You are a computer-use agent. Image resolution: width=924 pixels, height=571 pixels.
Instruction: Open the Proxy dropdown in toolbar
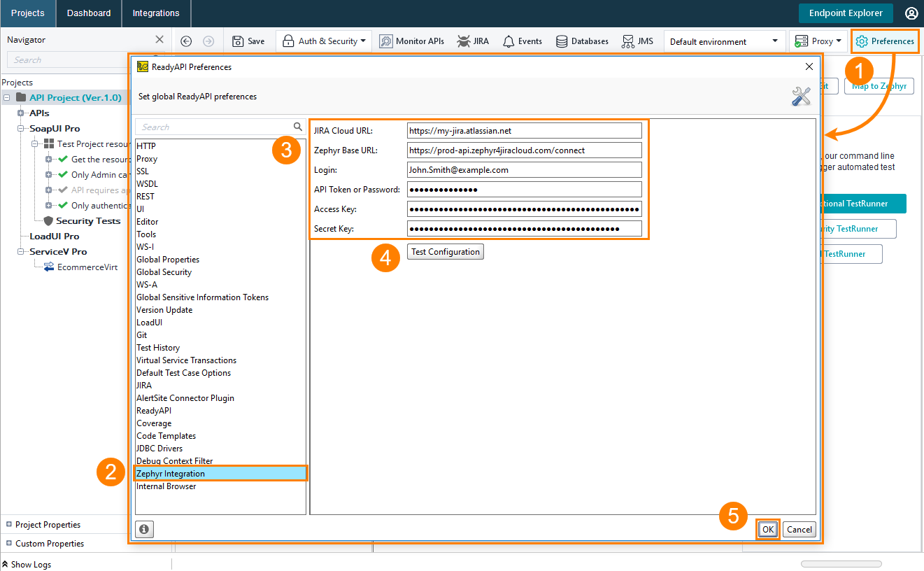point(818,41)
